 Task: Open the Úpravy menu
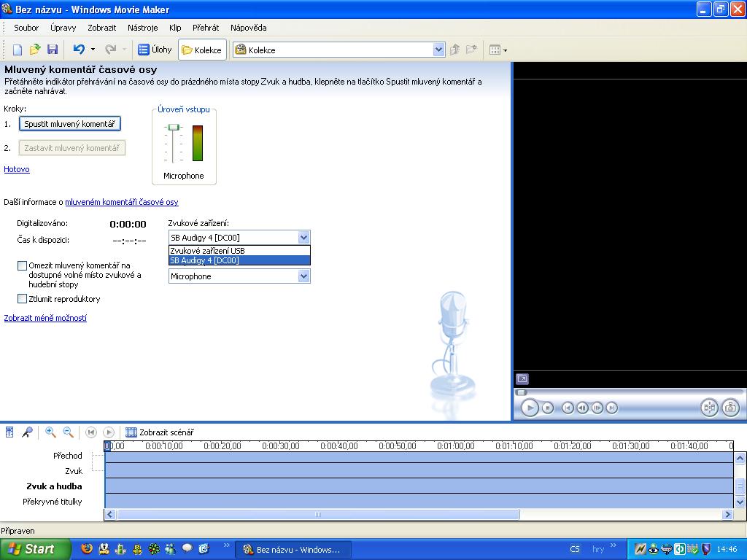click(x=63, y=28)
